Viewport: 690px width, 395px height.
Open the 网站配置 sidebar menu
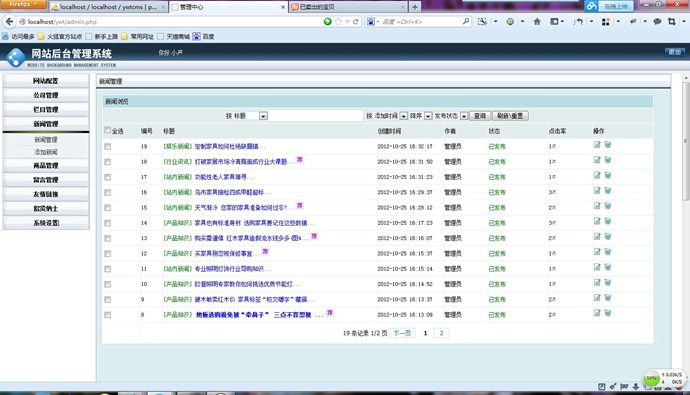[x=46, y=81]
